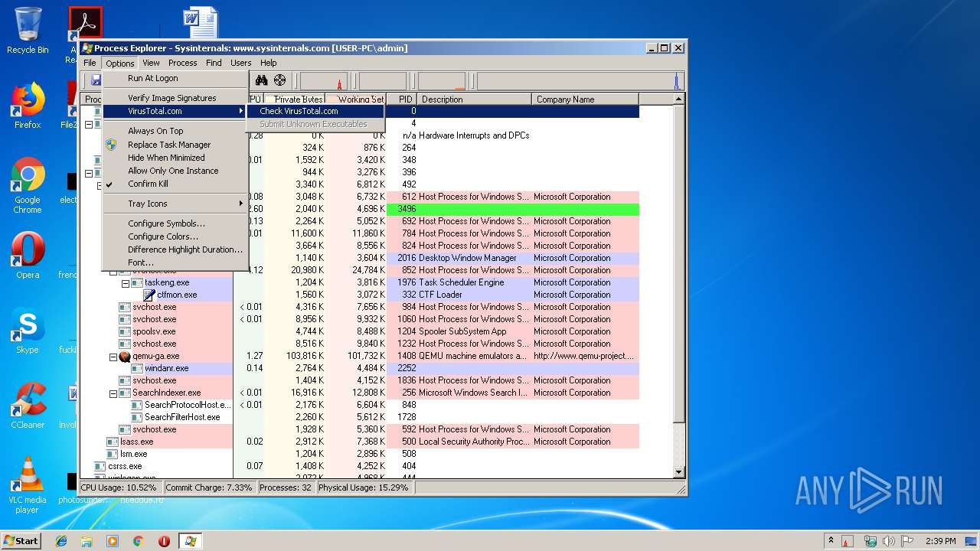This screenshot has height=551, width=980.
Task: Open the Find menu
Action: point(214,63)
